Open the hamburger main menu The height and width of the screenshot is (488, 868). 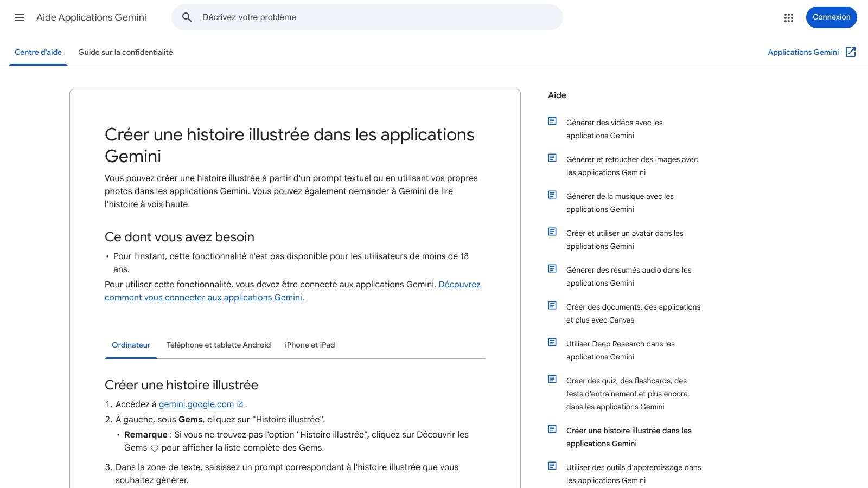[x=20, y=17]
